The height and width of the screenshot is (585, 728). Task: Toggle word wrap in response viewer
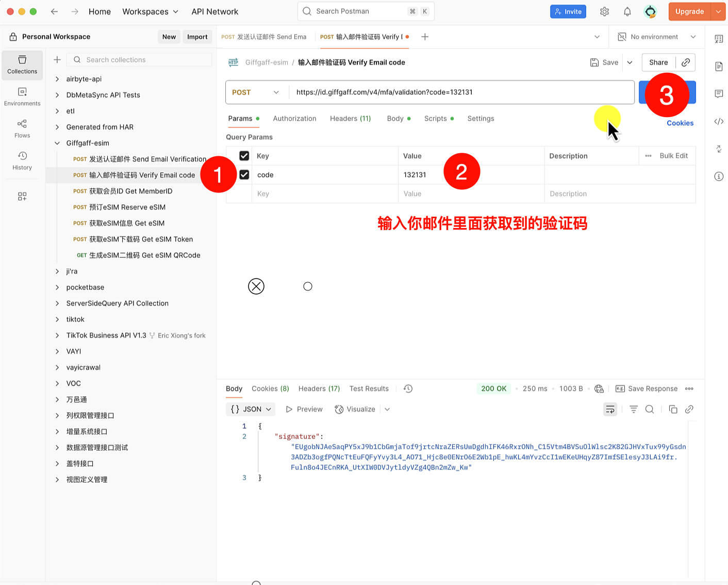[x=610, y=409]
